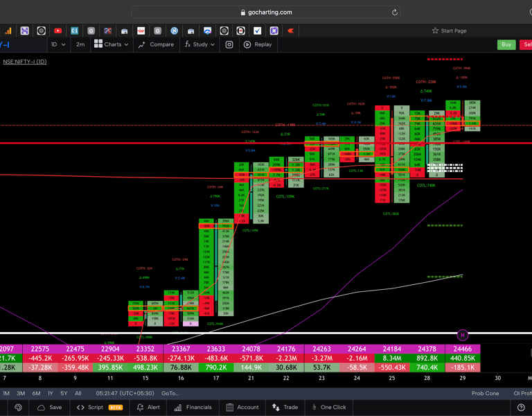Open the help question-mark icon
The width and height of the screenshot is (532, 416).
[521, 407]
